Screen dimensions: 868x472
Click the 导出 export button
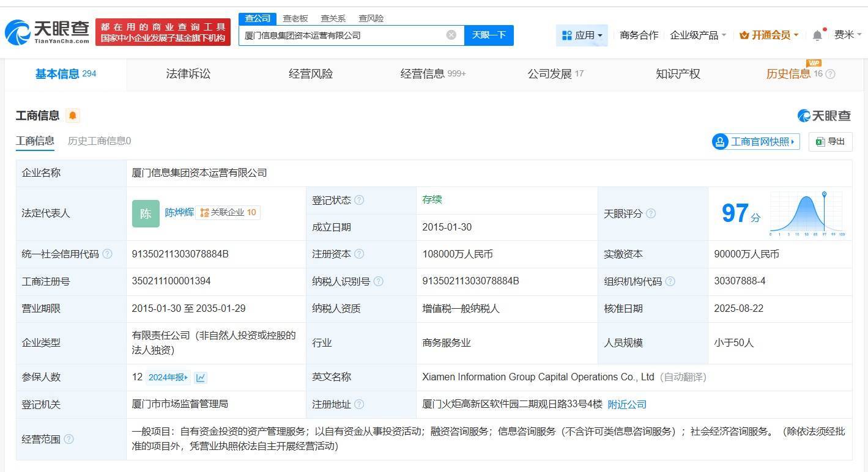[830, 142]
